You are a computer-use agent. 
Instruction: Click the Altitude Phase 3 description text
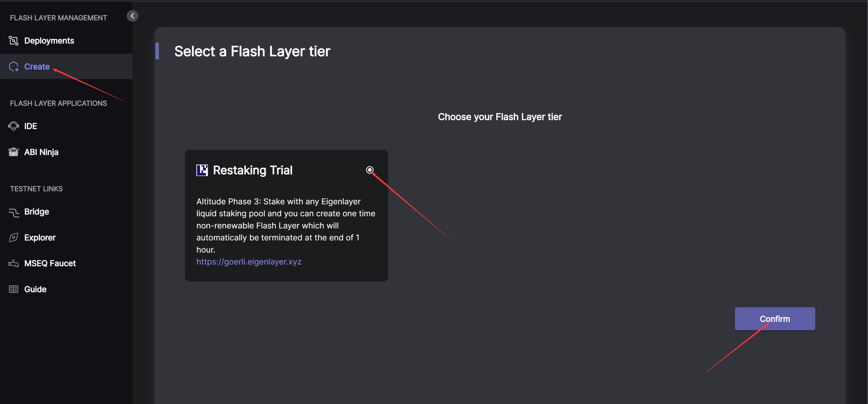(x=286, y=226)
